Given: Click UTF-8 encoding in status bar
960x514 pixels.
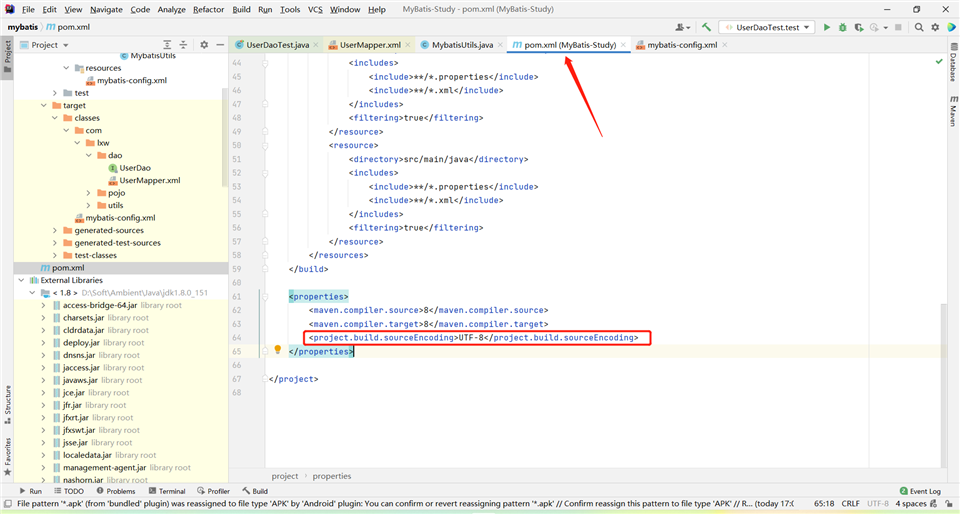Looking at the screenshot, I should click(878, 504).
